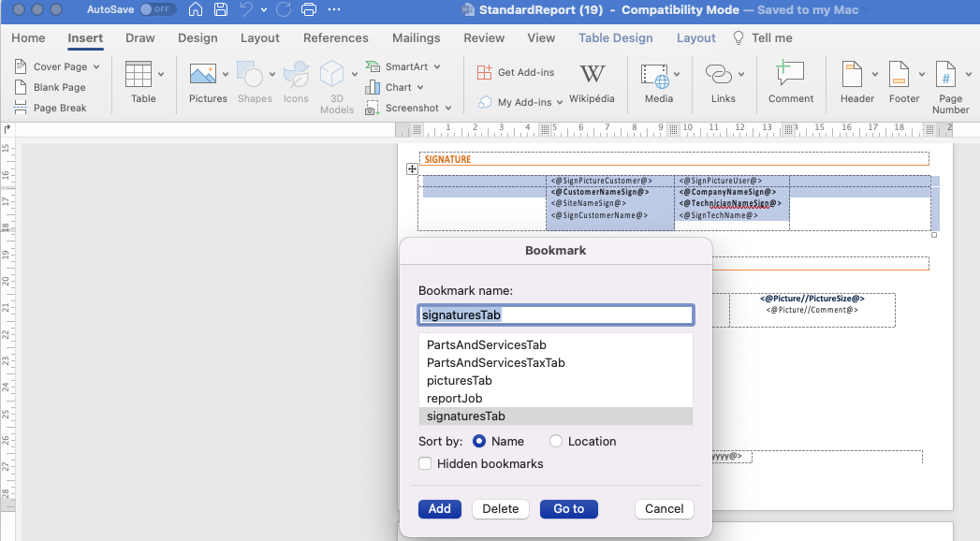Click the Tell me search
Screen dimensions: 980x541
click(x=763, y=38)
